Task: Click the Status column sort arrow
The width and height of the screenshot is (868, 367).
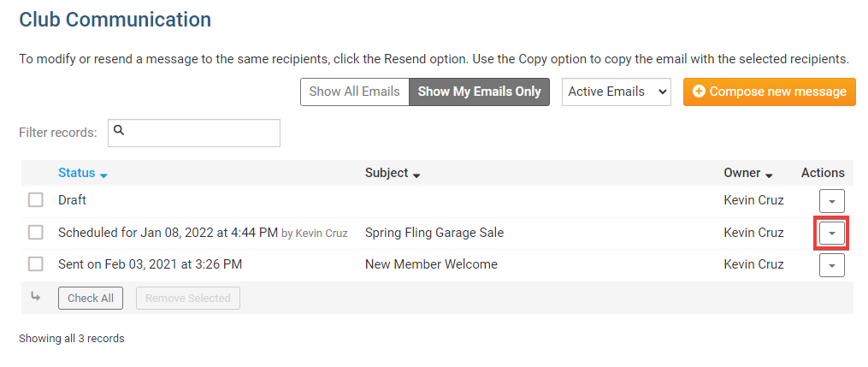Action: click(x=104, y=175)
